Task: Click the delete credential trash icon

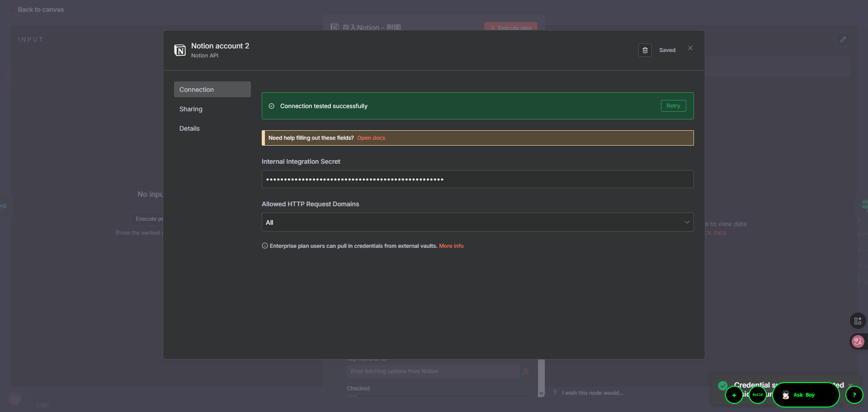Action: (645, 50)
